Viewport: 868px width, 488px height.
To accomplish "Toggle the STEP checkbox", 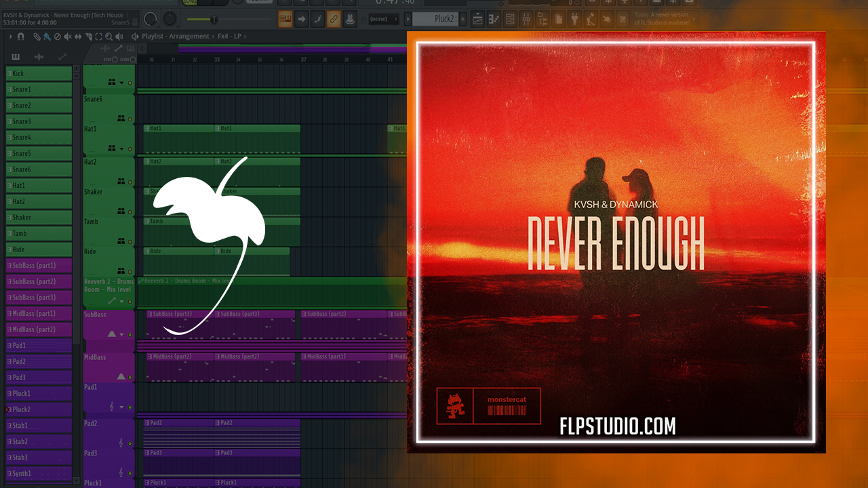I will pos(115,59).
